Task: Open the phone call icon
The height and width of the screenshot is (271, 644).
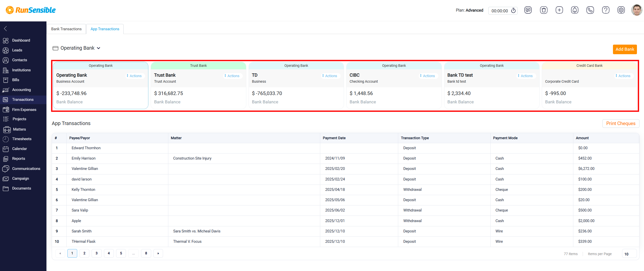Action: point(590,10)
